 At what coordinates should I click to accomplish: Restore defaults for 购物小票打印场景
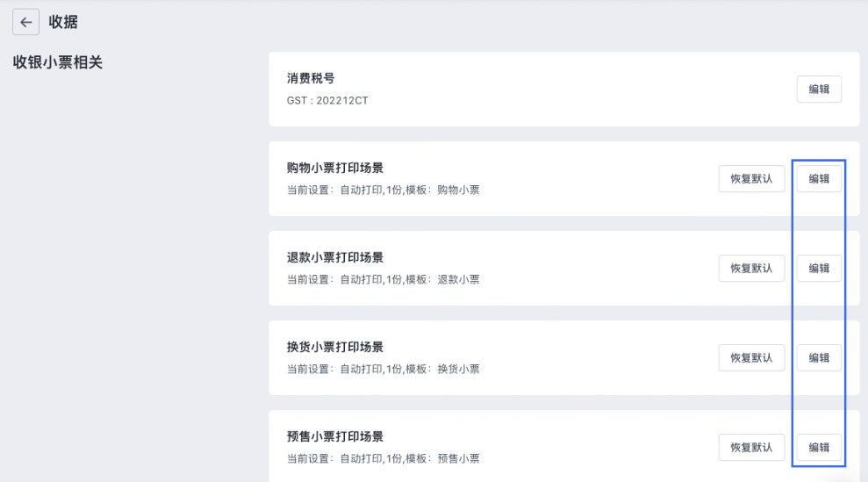tap(751, 179)
